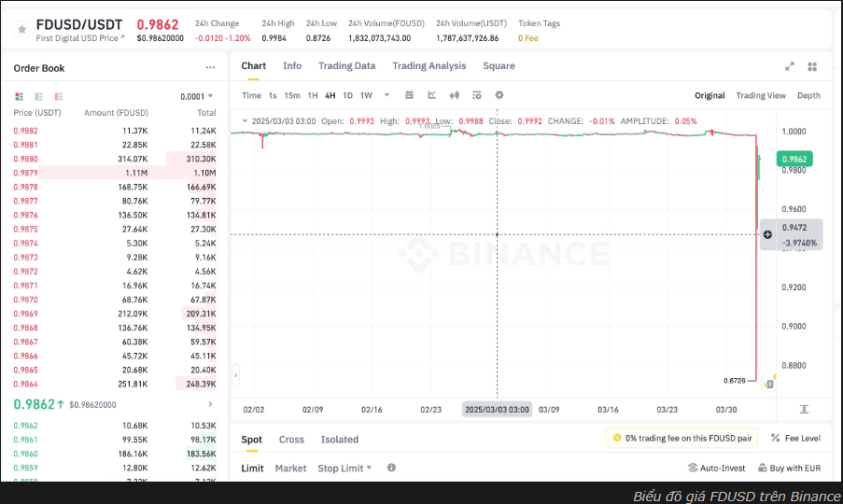Select ask price 0.9869 row
The image size is (843, 504).
click(115, 314)
